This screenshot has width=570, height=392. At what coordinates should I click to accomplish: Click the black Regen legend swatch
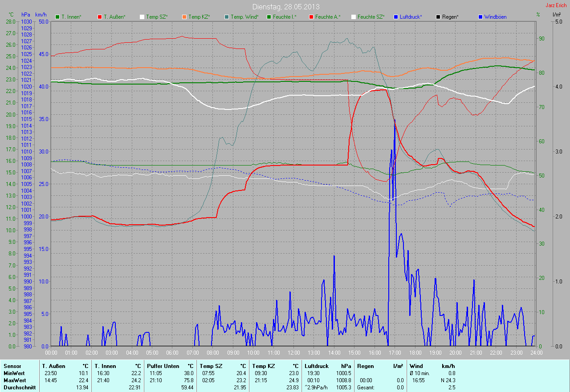click(x=438, y=17)
